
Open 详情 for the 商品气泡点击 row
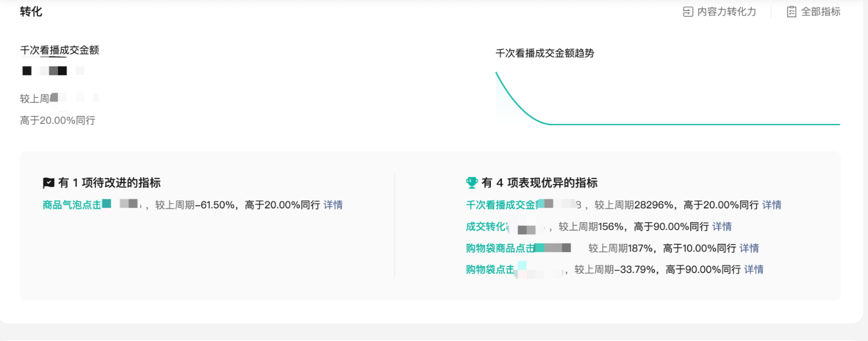pyautogui.click(x=333, y=205)
